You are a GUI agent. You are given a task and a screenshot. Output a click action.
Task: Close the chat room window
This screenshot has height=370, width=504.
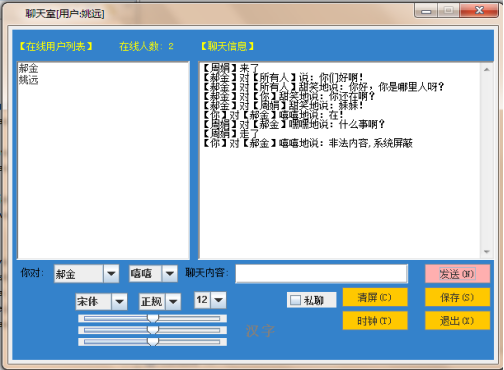tap(479, 11)
